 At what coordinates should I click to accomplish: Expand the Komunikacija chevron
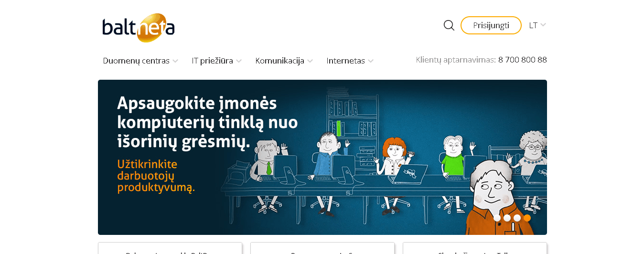(x=310, y=61)
